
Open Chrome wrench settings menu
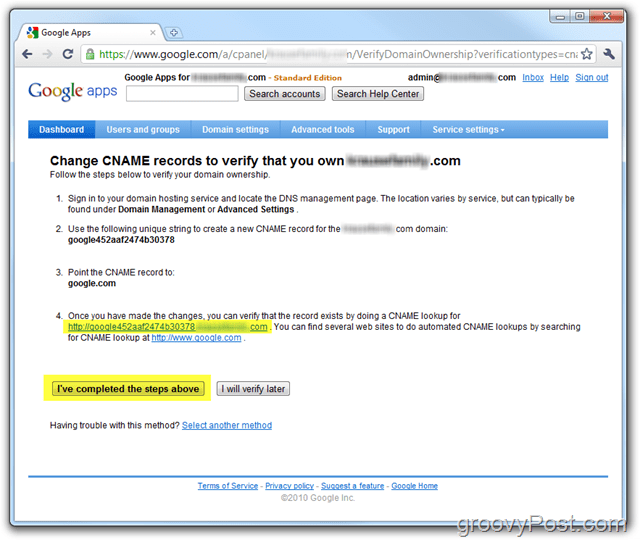[x=609, y=54]
